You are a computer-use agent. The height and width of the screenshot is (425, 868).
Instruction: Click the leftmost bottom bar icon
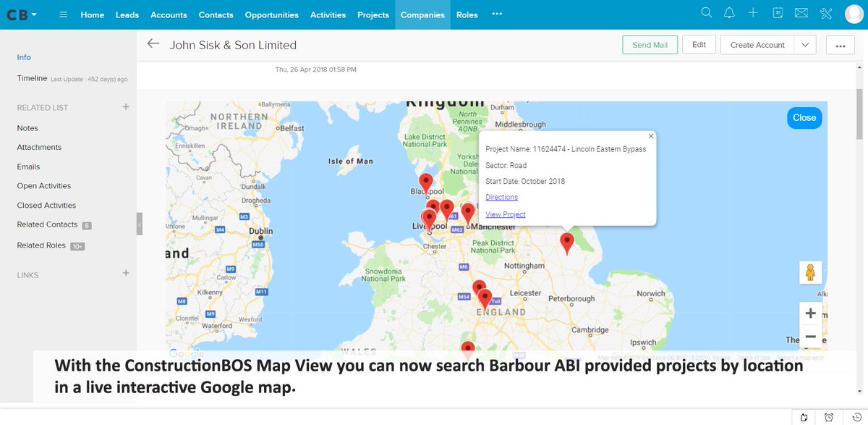pyautogui.click(x=804, y=417)
